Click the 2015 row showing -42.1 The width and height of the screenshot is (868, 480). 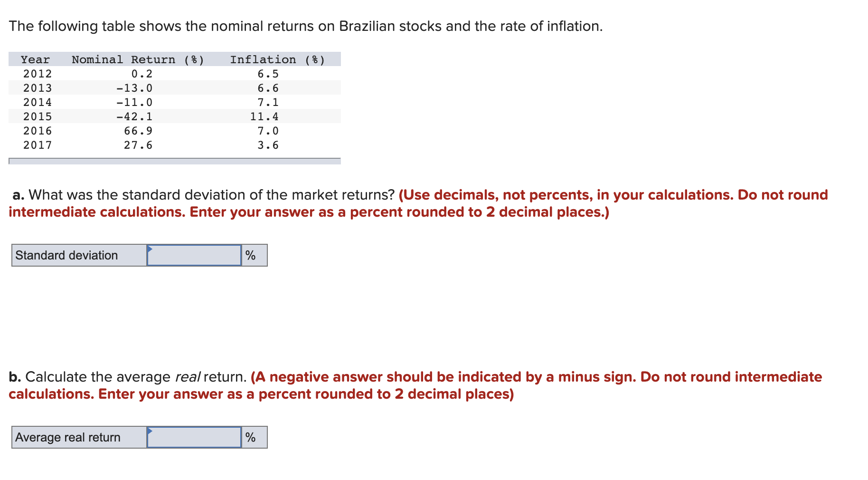point(142,116)
